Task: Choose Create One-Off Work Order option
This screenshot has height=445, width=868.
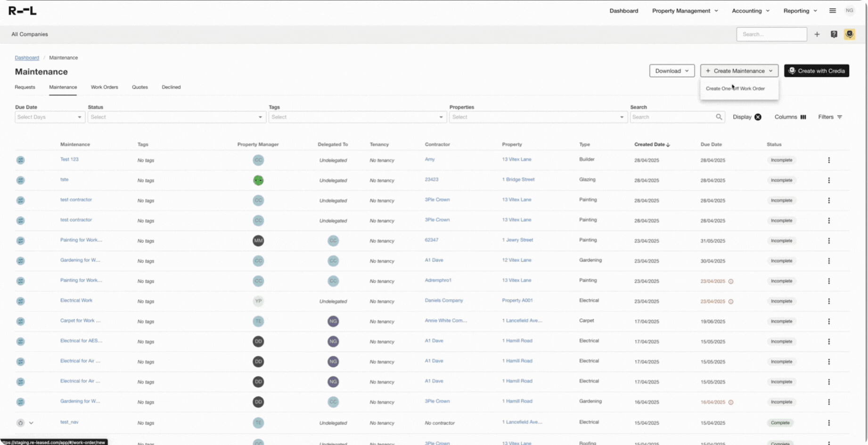Action: [735, 89]
